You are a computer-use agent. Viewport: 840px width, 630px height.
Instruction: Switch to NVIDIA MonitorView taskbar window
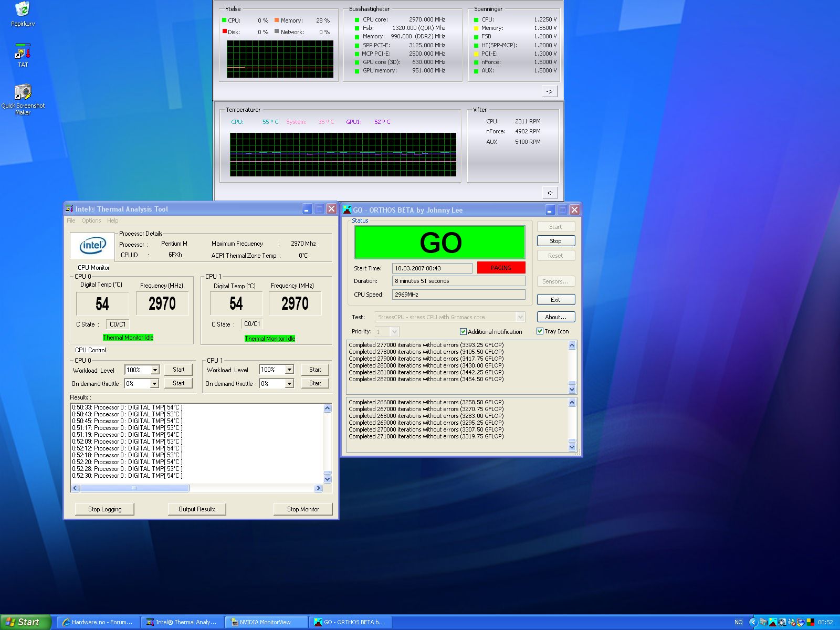click(x=267, y=622)
